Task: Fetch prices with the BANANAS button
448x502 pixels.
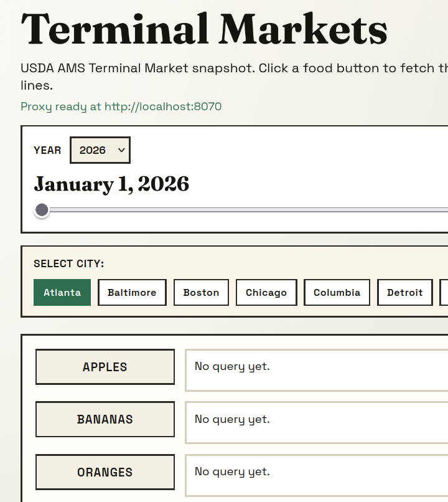Action: pos(105,419)
